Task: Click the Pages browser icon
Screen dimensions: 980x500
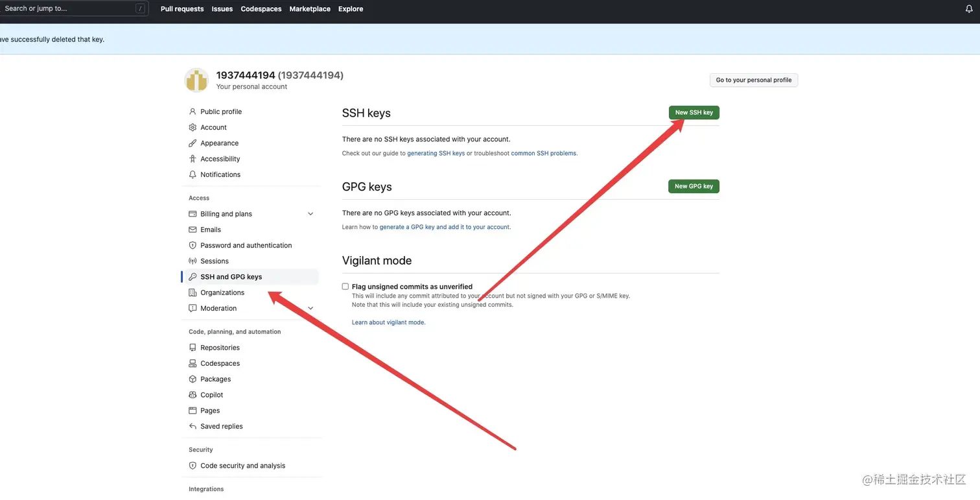Action: (192, 411)
